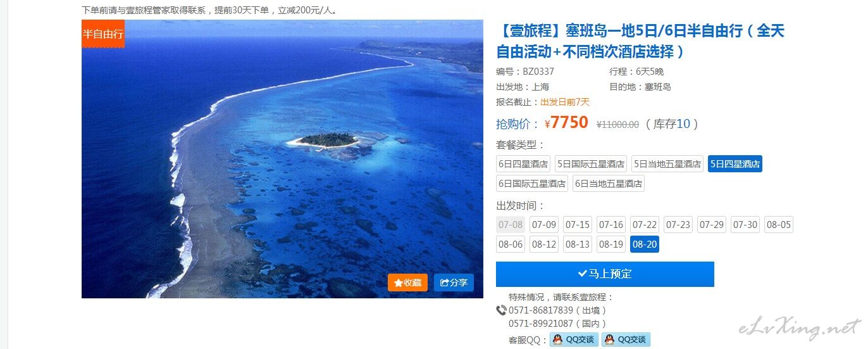
Task: Pick departure date 08-13
Action: click(x=578, y=244)
